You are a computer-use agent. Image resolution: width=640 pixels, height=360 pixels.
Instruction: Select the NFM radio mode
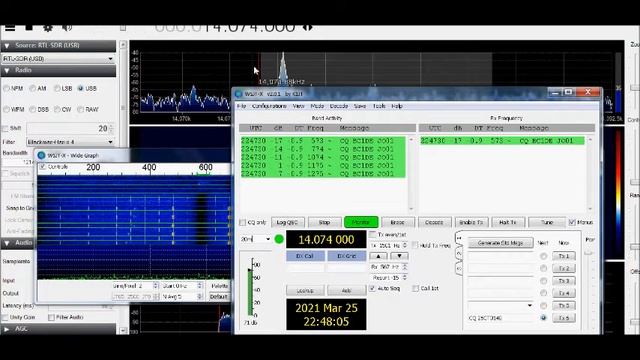6,88
